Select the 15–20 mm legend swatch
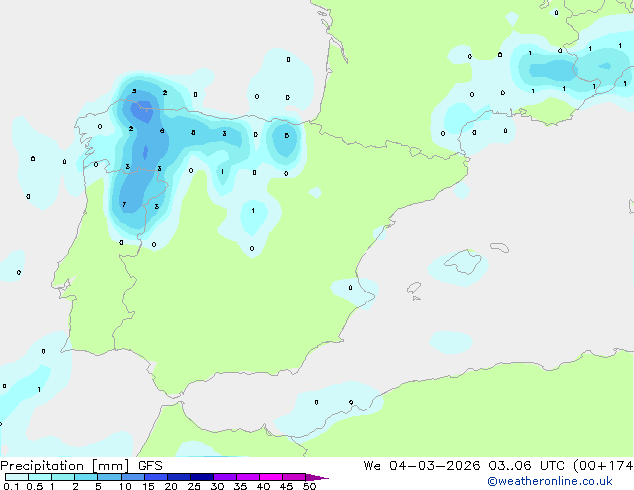The width and height of the screenshot is (634, 490). (156, 477)
